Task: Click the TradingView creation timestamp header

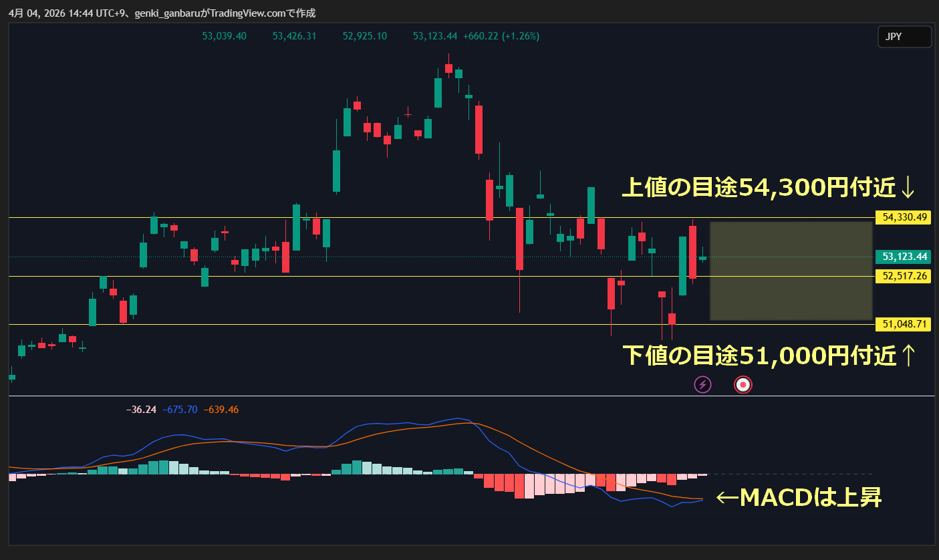Action: (x=162, y=13)
